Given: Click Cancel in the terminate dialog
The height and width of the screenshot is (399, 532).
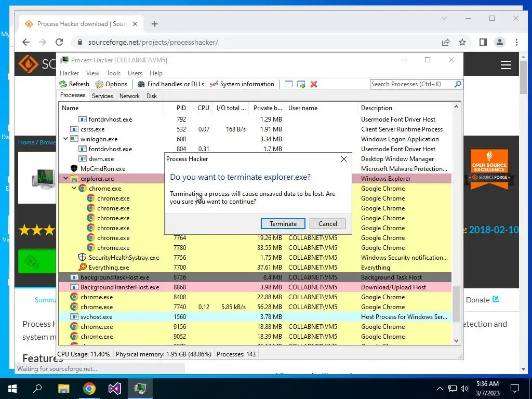Looking at the screenshot, I should (x=328, y=223).
